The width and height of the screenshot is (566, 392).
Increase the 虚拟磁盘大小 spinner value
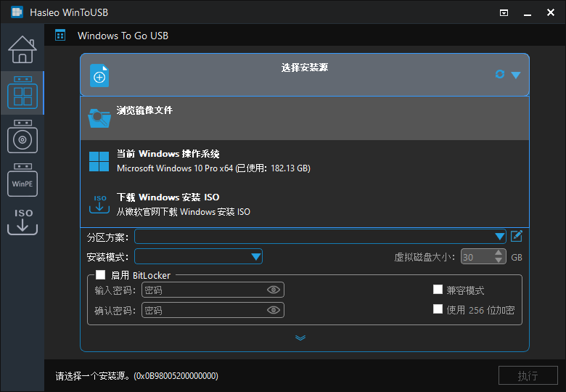coord(499,253)
